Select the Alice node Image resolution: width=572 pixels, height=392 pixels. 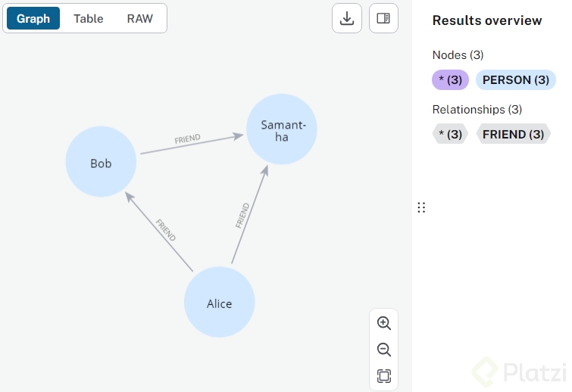pyautogui.click(x=220, y=303)
